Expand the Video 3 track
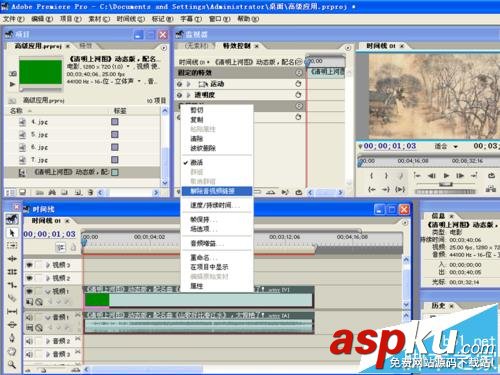The height and width of the screenshot is (375, 500). (x=48, y=265)
